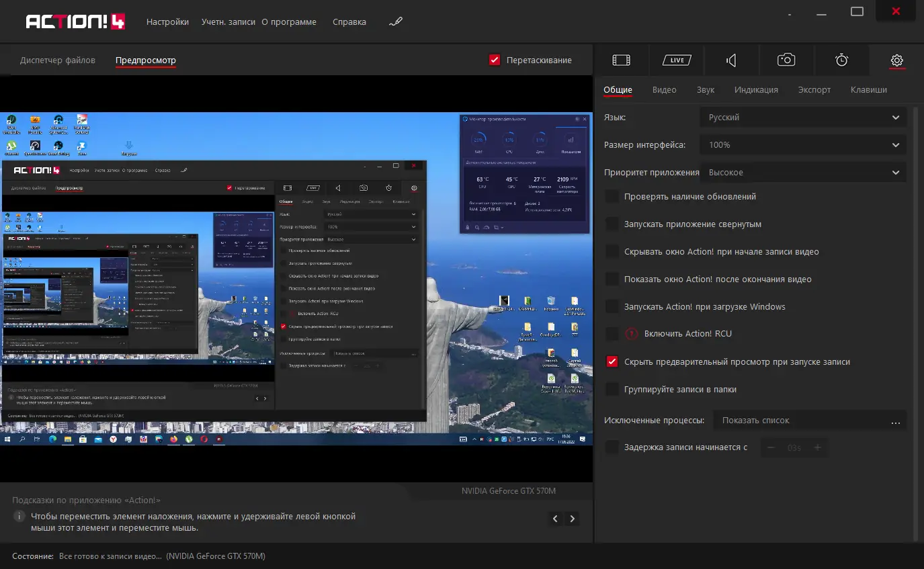Click the settings gear icon
The height and width of the screenshot is (569, 924).
[896, 60]
